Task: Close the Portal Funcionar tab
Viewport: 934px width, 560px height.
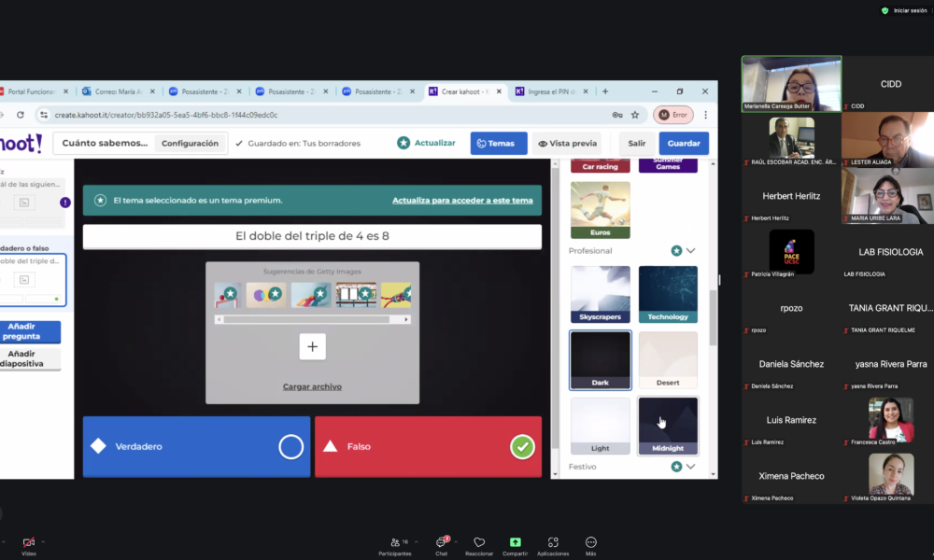Action: 65,91
